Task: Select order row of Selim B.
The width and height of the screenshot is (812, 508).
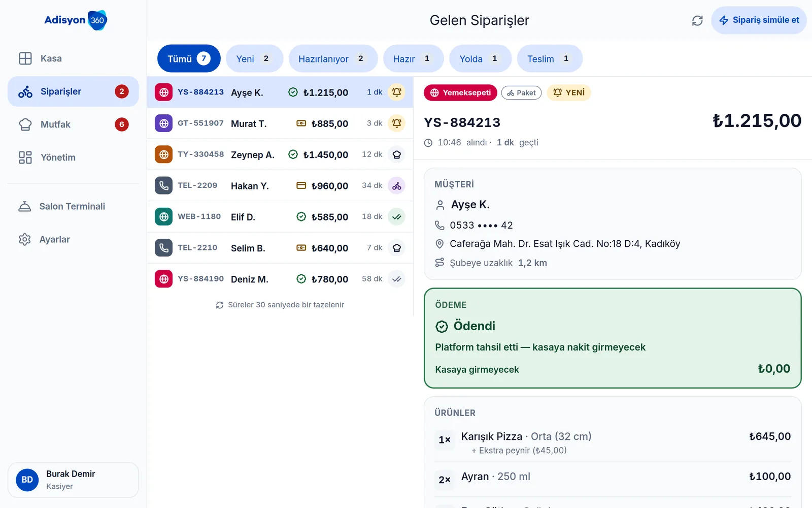Action: pos(280,248)
